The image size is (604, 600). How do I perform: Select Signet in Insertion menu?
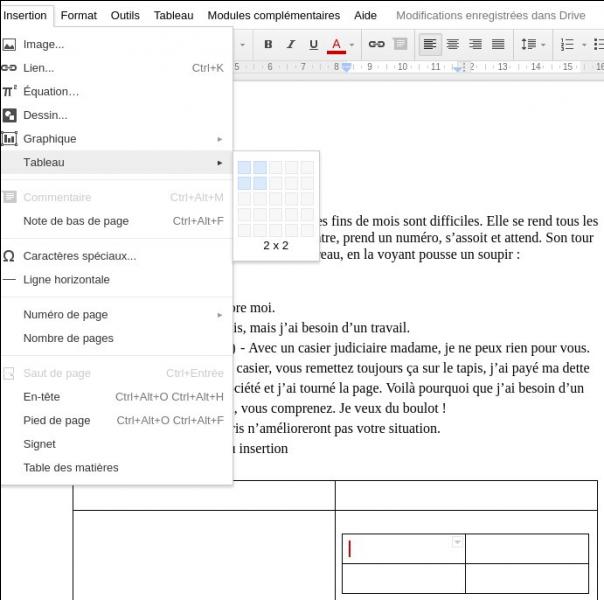pyautogui.click(x=117, y=444)
